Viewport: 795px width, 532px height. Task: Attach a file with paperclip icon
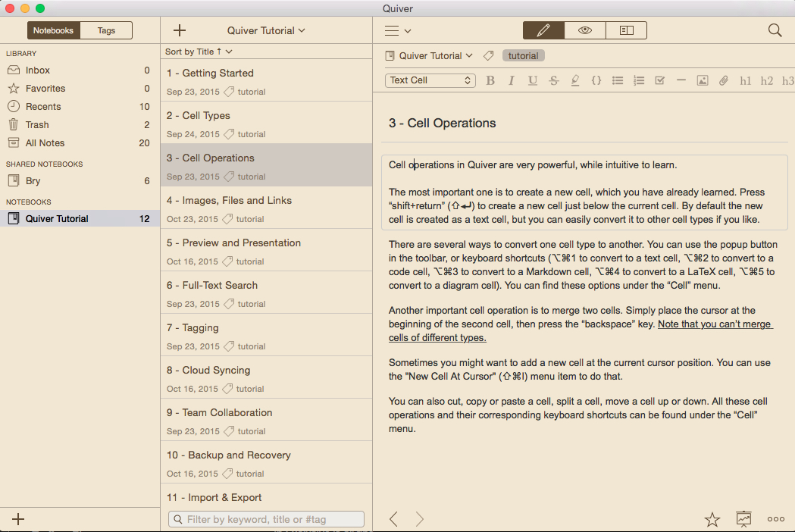724,80
